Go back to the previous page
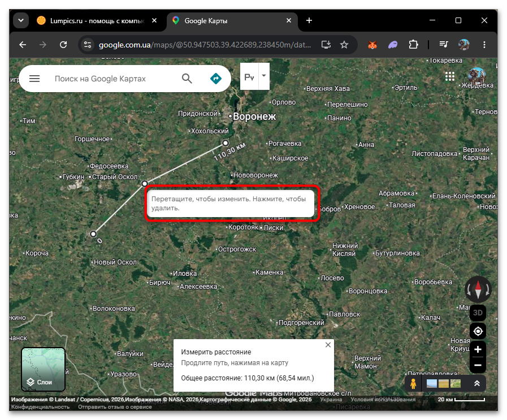 tap(23, 45)
